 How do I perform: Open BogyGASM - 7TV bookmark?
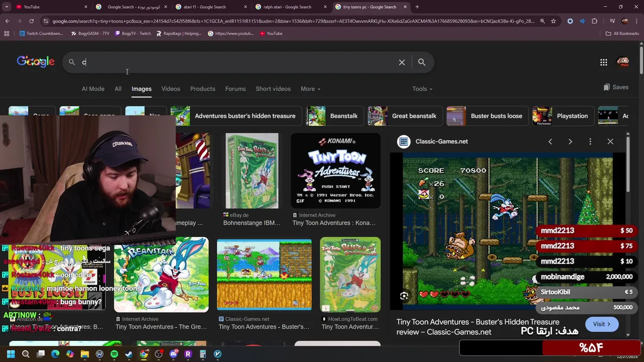pos(90,34)
